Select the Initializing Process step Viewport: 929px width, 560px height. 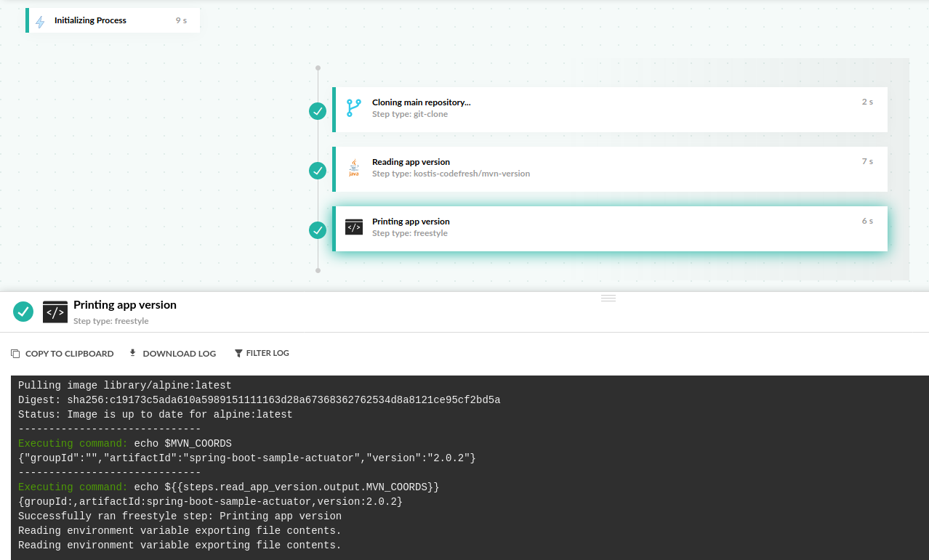(x=113, y=20)
